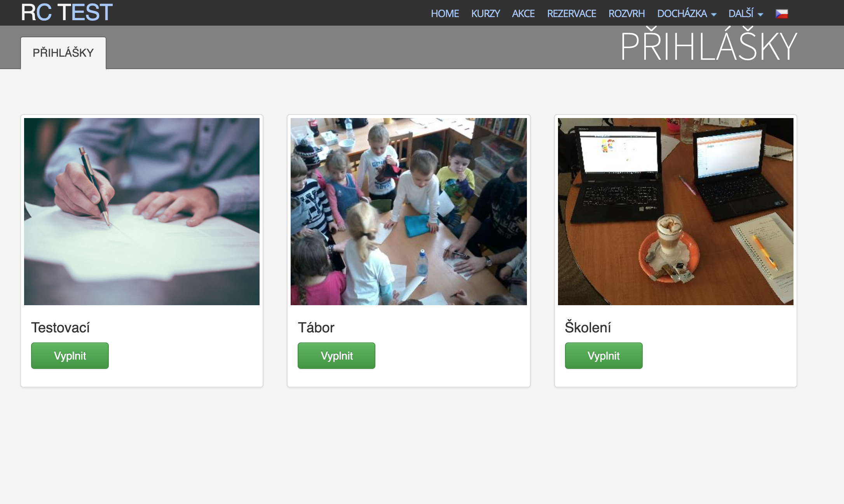Click the Testovací card title

(60, 327)
